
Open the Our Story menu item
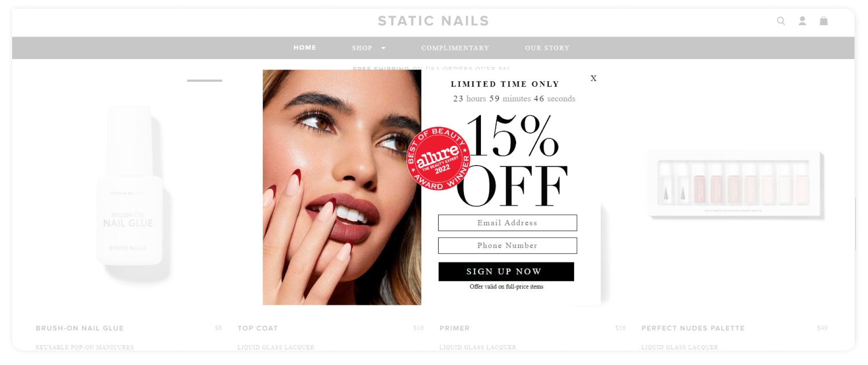[547, 48]
